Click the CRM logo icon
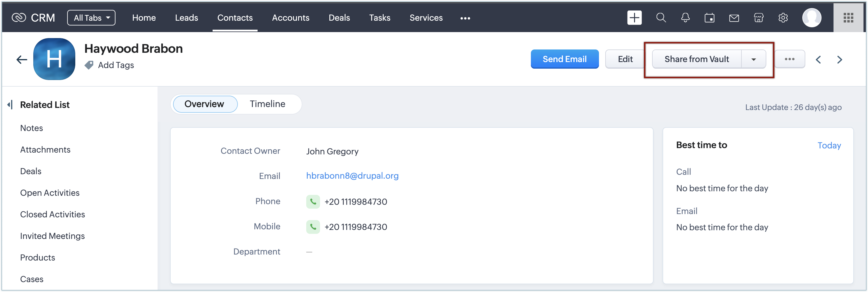Screen dimensions: 868x292 tap(19, 17)
